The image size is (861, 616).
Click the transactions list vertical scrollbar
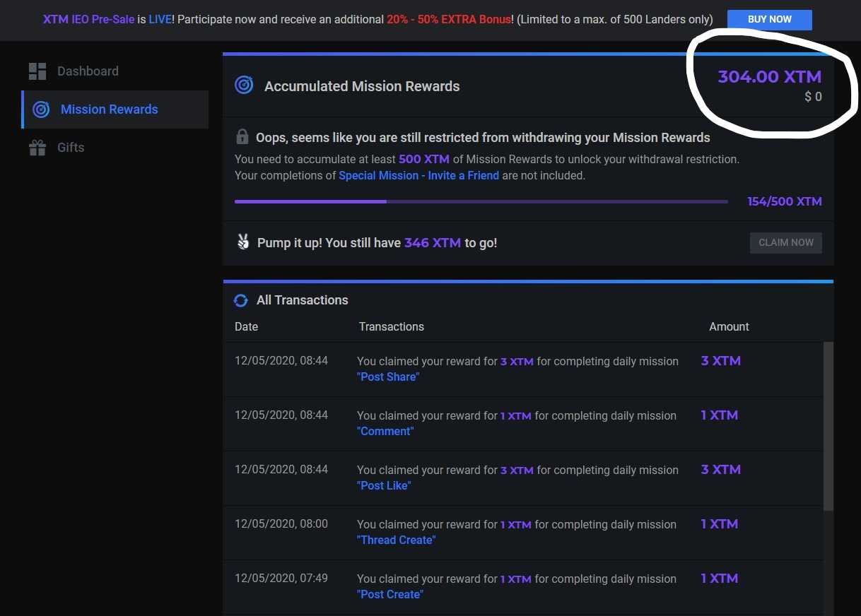tap(828, 424)
